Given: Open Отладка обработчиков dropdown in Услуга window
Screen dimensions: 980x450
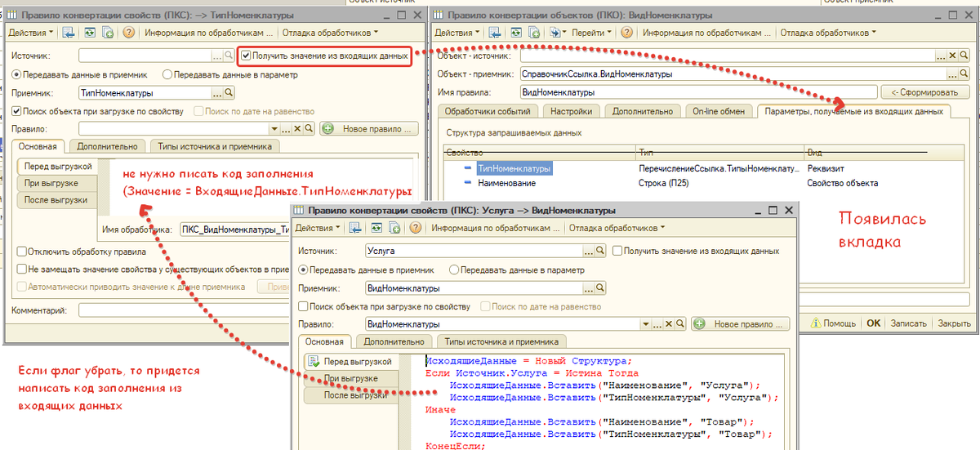Looking at the screenshot, I should 617,228.
